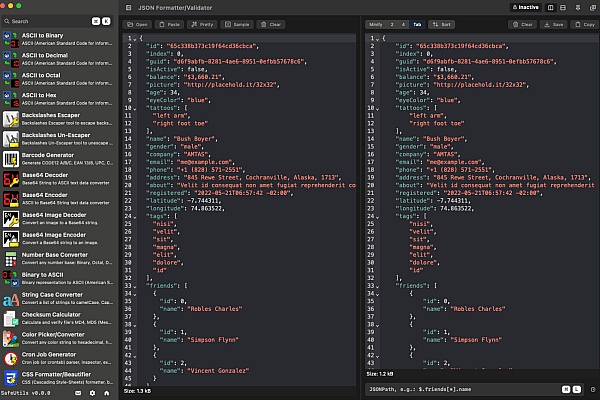Click the Open file button
Screen dimensions: 600x400
pos(137,24)
